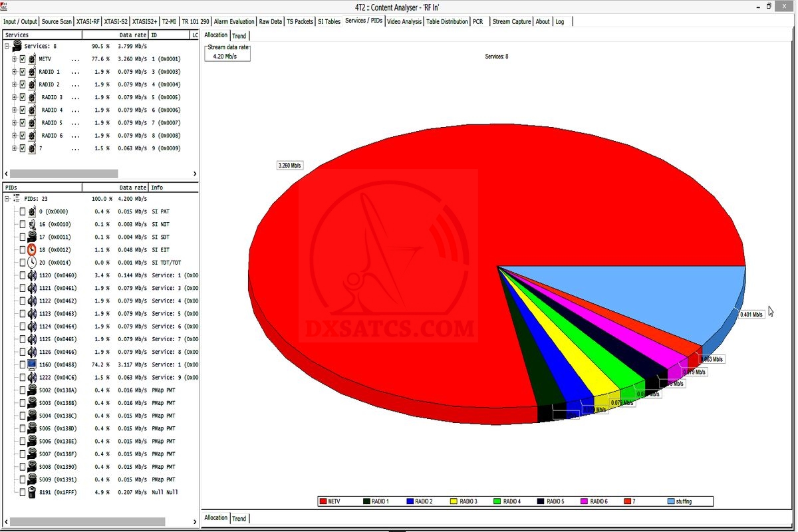The image size is (798, 532).
Task: Click the trash can icon for PID 8191
Action: [31, 492]
